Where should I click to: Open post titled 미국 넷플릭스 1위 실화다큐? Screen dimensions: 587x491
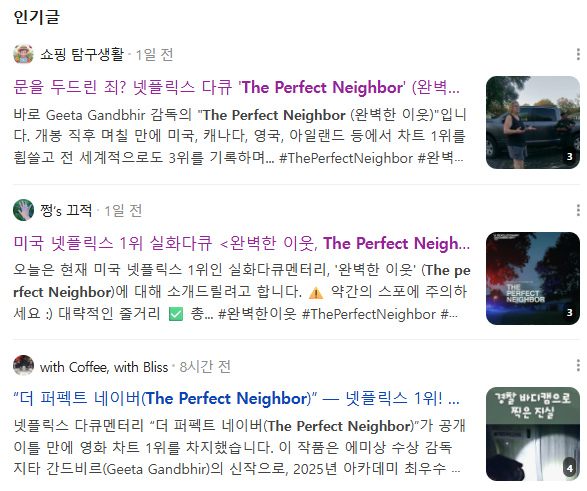tap(241, 243)
